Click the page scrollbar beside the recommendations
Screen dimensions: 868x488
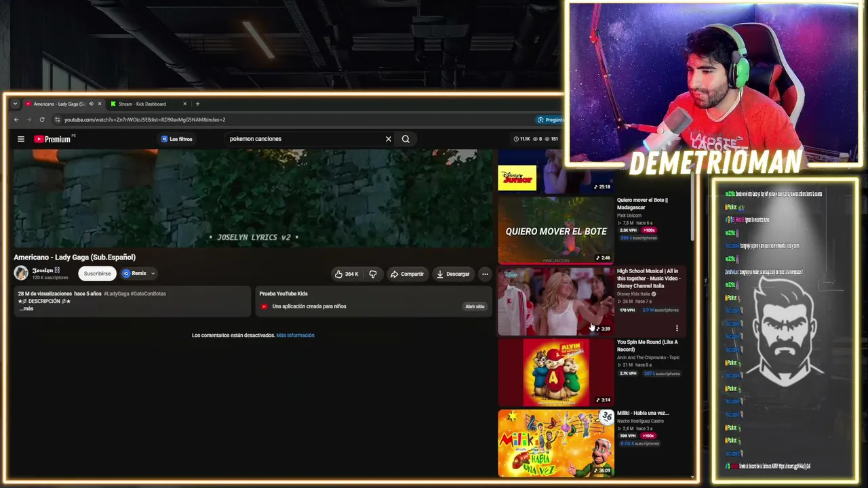point(692,207)
